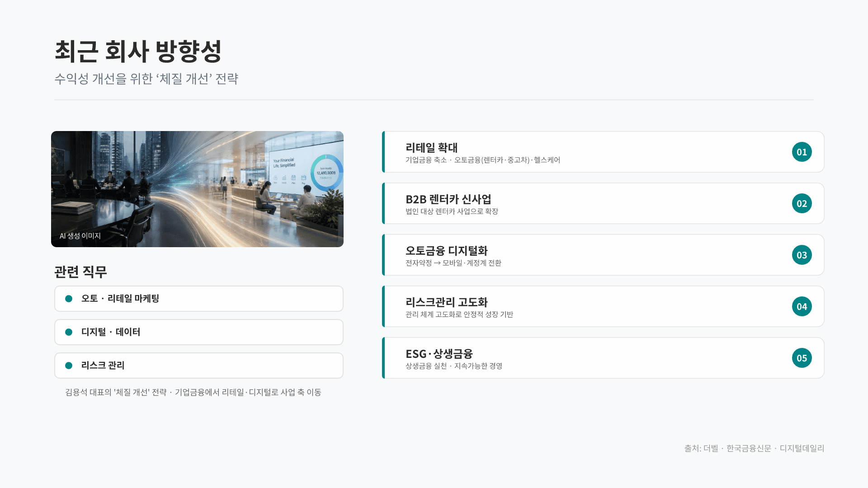Image resolution: width=868 pixels, height=488 pixels.
Task: Select the AI-generated office image
Action: pyautogui.click(x=197, y=189)
